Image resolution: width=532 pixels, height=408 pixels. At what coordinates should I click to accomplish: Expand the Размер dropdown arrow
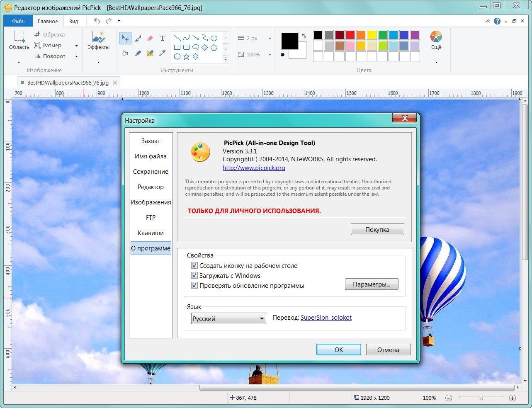[x=76, y=46]
